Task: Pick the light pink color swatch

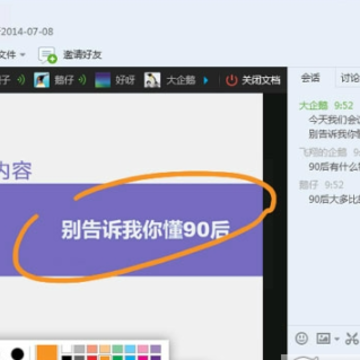Action: coord(143,349)
